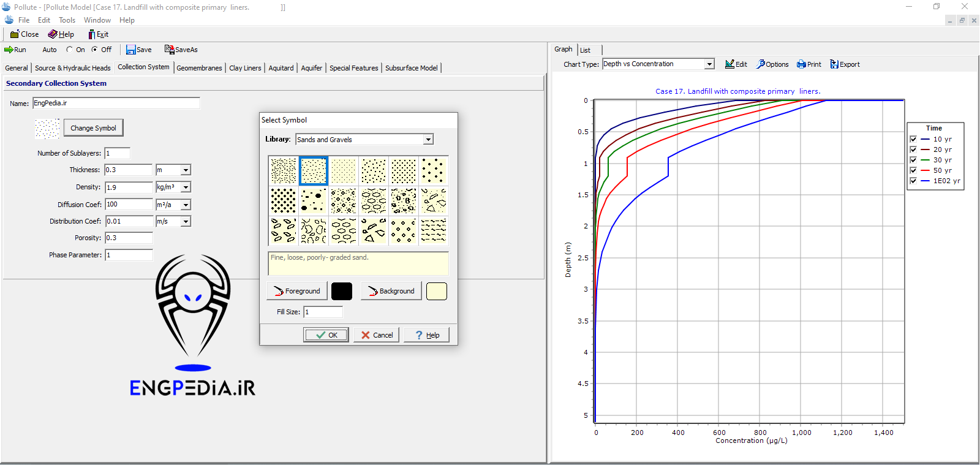
Task: Click the Name input field
Action: point(116,103)
